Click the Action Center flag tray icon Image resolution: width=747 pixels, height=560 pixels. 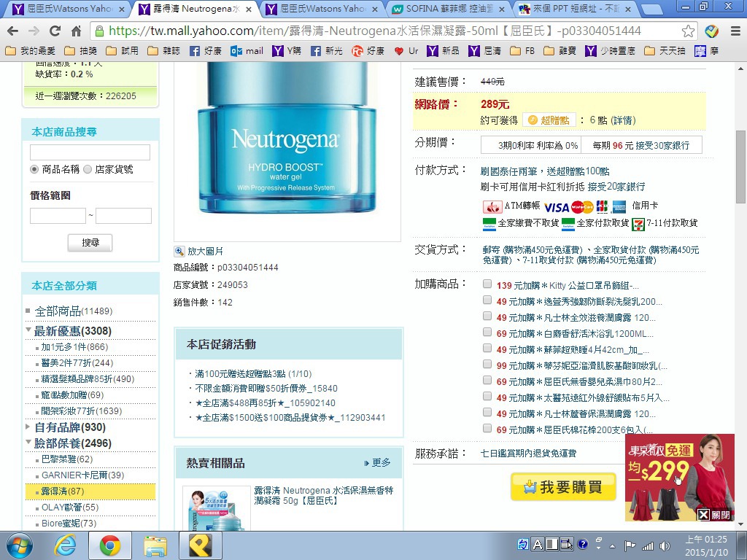pyautogui.click(x=630, y=545)
